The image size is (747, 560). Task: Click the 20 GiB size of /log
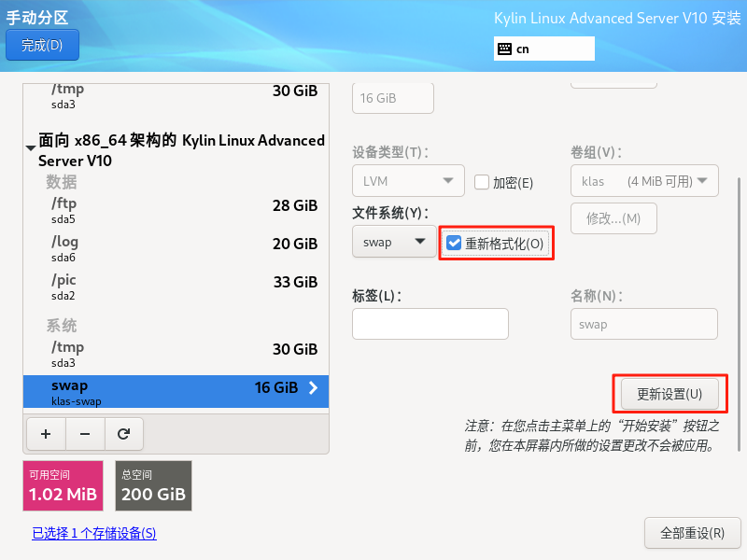tap(295, 244)
